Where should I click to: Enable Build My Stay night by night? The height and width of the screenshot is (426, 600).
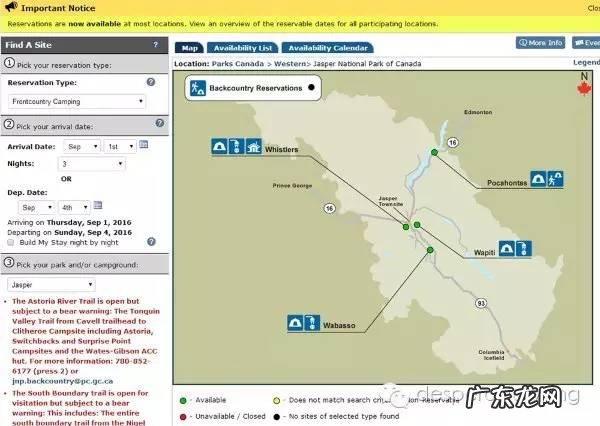(11, 242)
